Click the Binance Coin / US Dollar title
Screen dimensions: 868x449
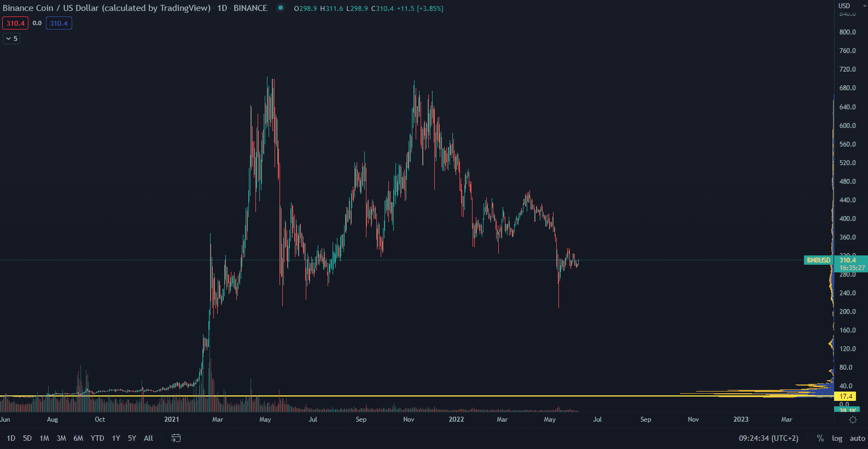(106, 8)
